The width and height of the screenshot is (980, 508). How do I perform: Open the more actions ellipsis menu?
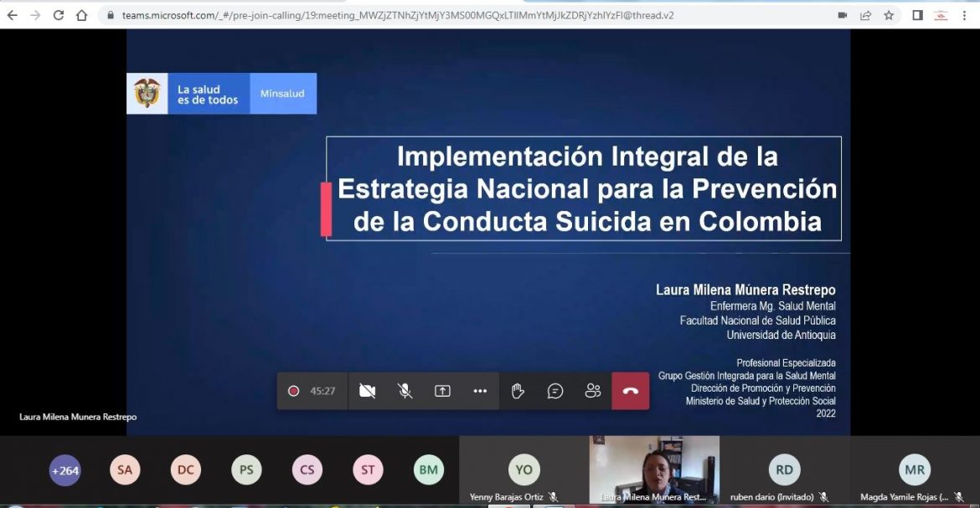point(480,391)
